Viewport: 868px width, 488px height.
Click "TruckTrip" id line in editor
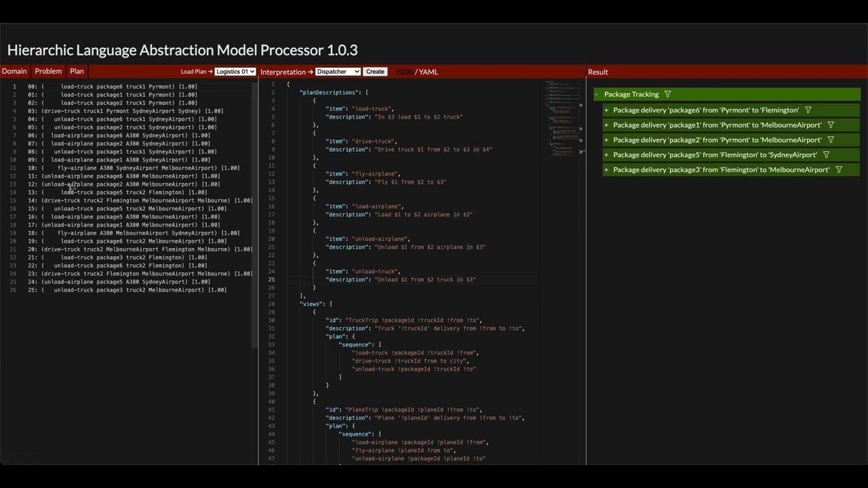click(x=403, y=320)
